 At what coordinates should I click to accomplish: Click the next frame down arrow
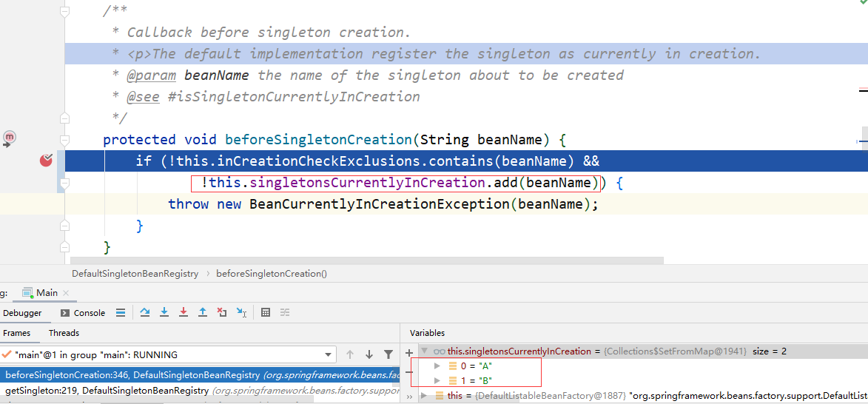[x=369, y=354]
